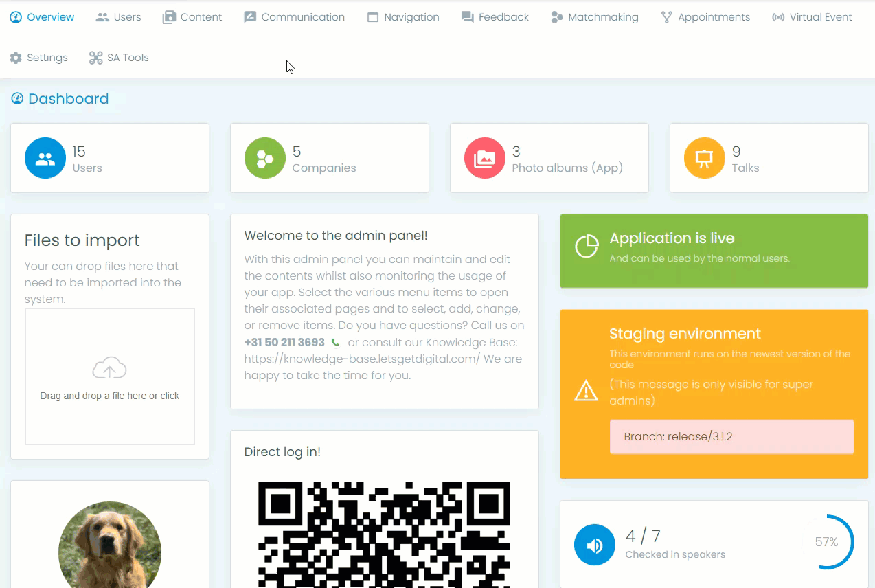Call the +31 50 211 3693 number link
The width and height of the screenshot is (875, 588).
tap(284, 342)
